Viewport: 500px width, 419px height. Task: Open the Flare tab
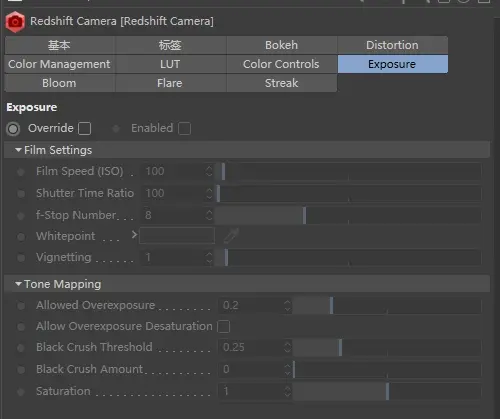coord(170,83)
